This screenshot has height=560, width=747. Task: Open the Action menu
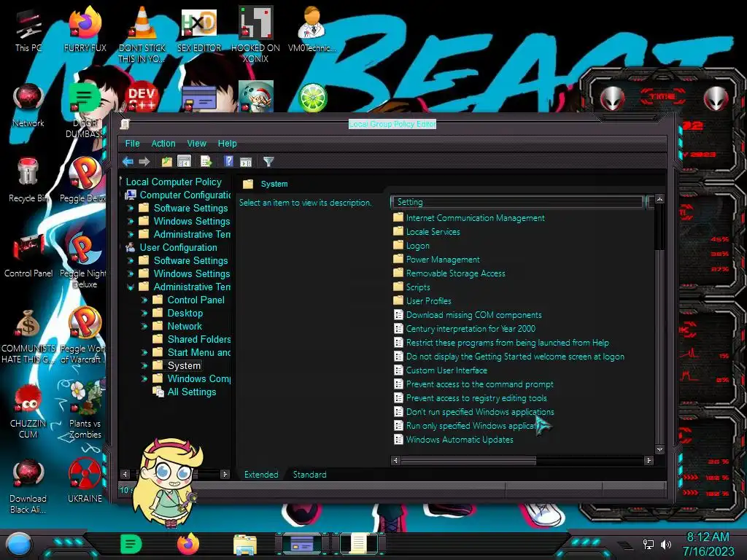coord(163,144)
